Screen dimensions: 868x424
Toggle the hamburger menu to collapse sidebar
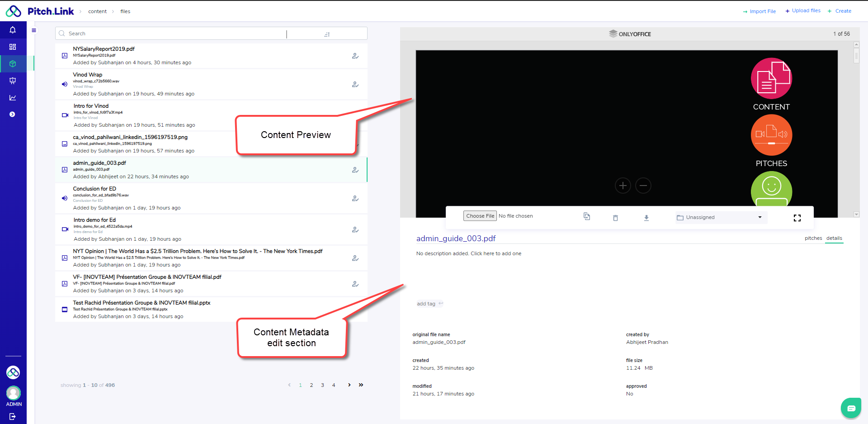point(34,30)
